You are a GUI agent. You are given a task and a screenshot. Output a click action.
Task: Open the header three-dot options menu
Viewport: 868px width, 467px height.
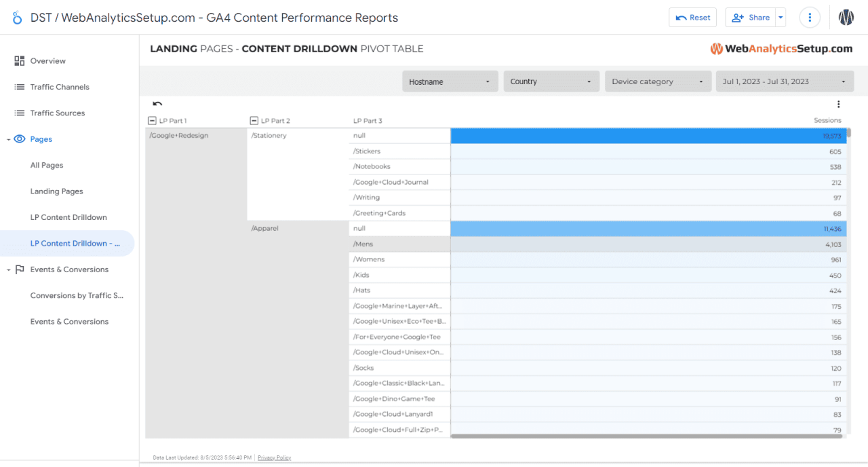click(810, 17)
